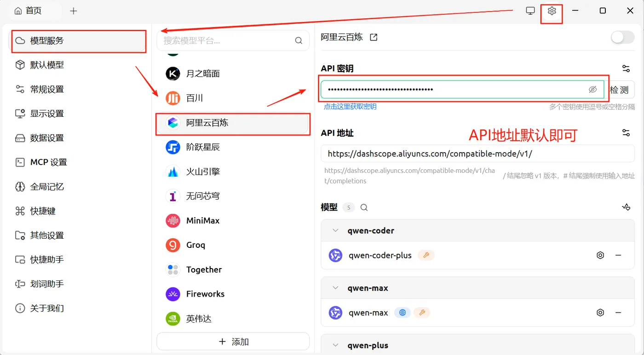Open 点击这里获取密钥 link
The image size is (644, 355).
[x=350, y=107]
